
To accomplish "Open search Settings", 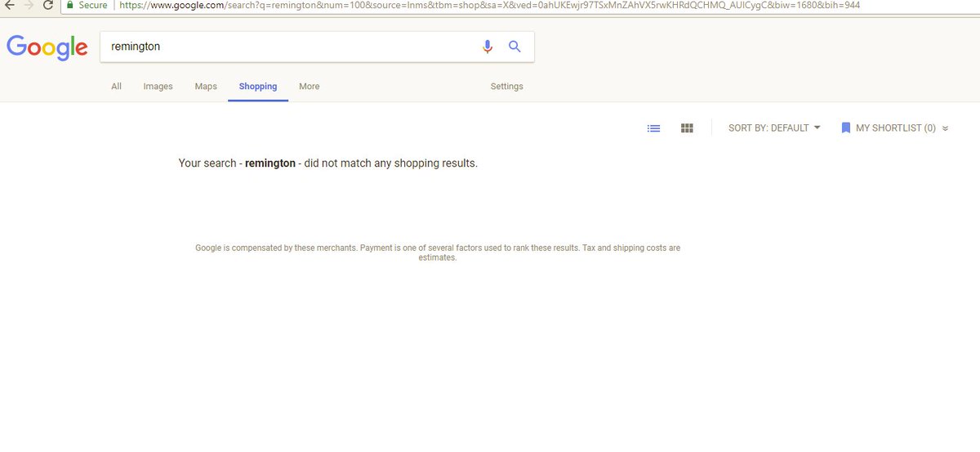I will (506, 87).
